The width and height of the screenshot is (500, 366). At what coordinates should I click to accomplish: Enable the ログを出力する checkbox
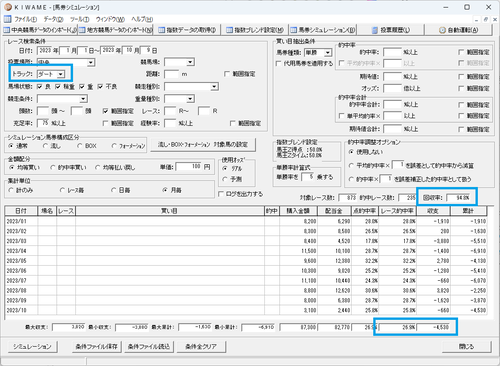pos(220,194)
